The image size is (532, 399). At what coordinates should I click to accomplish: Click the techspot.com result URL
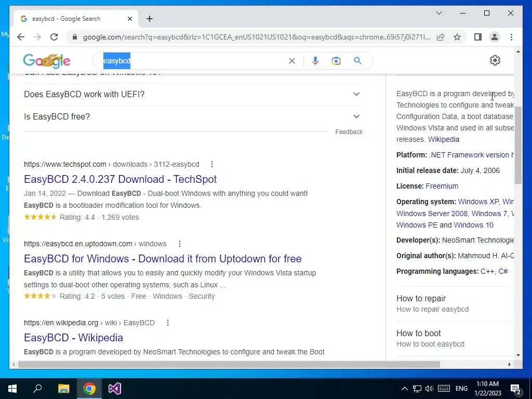[x=111, y=164]
